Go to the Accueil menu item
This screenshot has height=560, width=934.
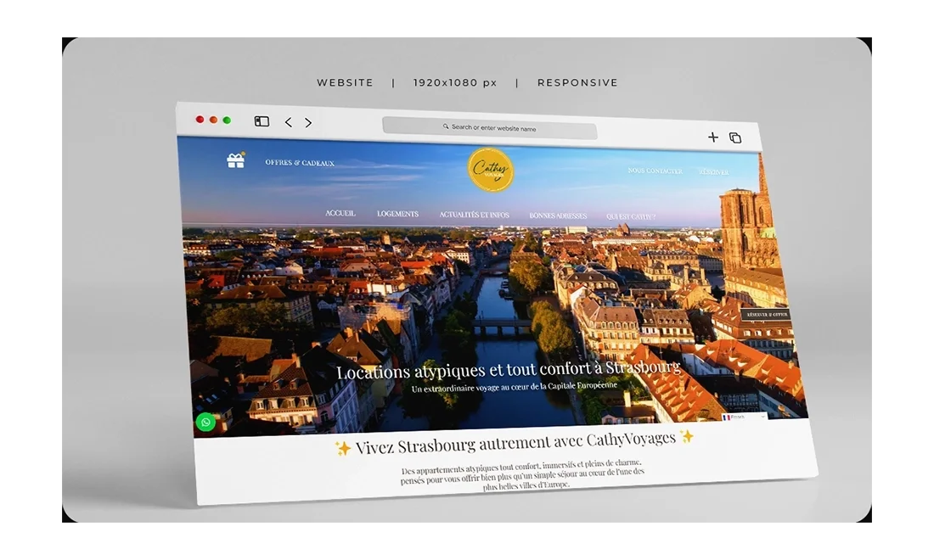pos(340,213)
